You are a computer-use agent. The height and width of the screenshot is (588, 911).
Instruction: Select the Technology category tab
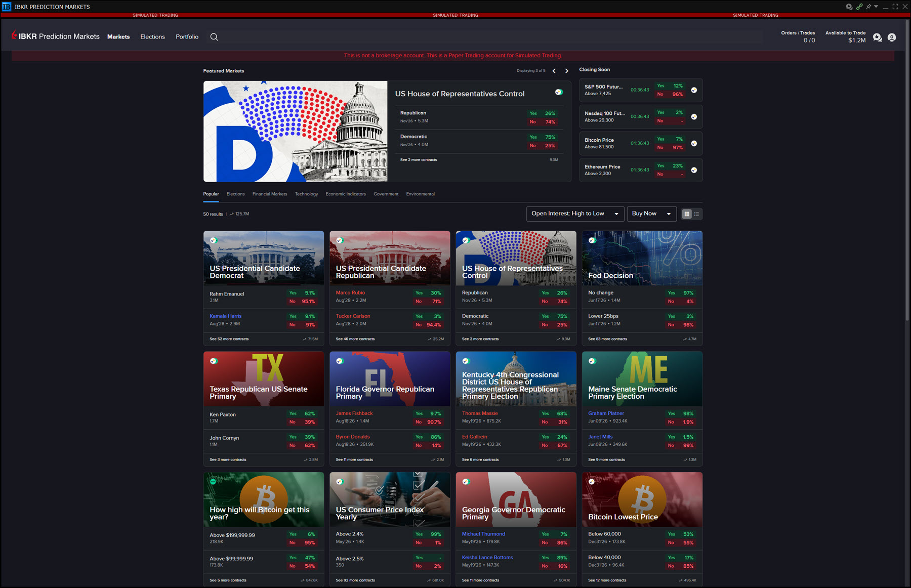pos(306,194)
